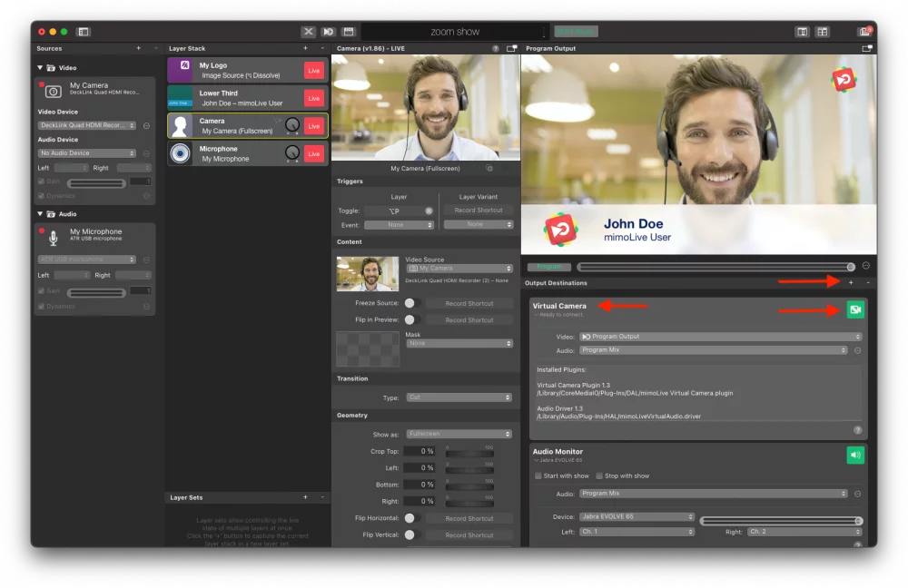Check Stop with show checkbox
Screen dimensions: 908x588
click(599, 476)
